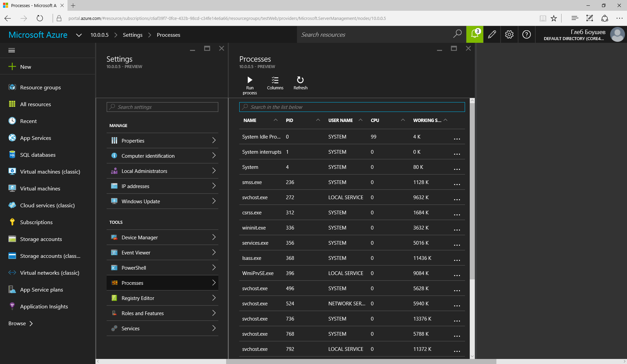Click Search in the list below field
This screenshot has width=627, height=364.
point(352,107)
